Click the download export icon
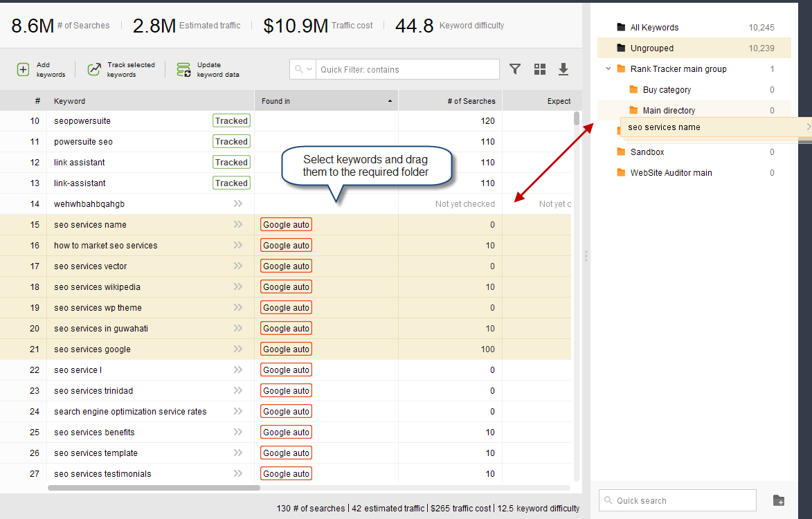The height and width of the screenshot is (519, 812). coord(563,69)
